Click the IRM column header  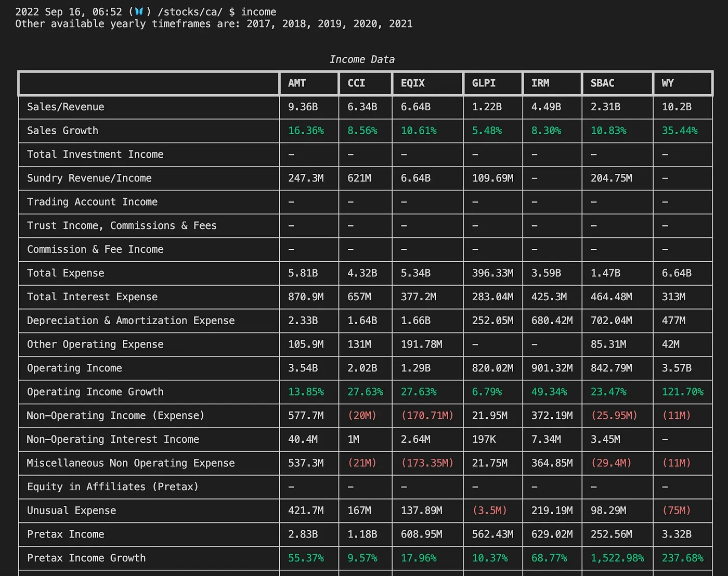[x=540, y=83]
